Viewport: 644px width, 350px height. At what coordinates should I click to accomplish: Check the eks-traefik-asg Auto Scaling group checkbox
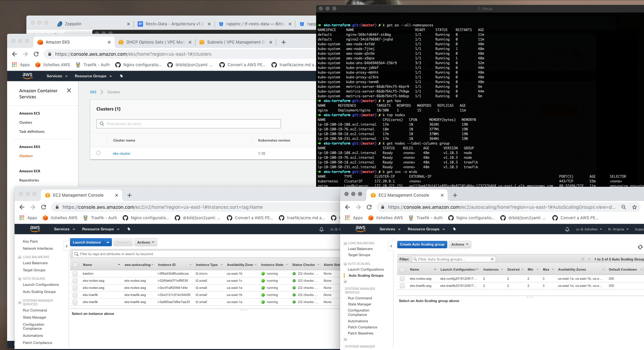[402, 286]
